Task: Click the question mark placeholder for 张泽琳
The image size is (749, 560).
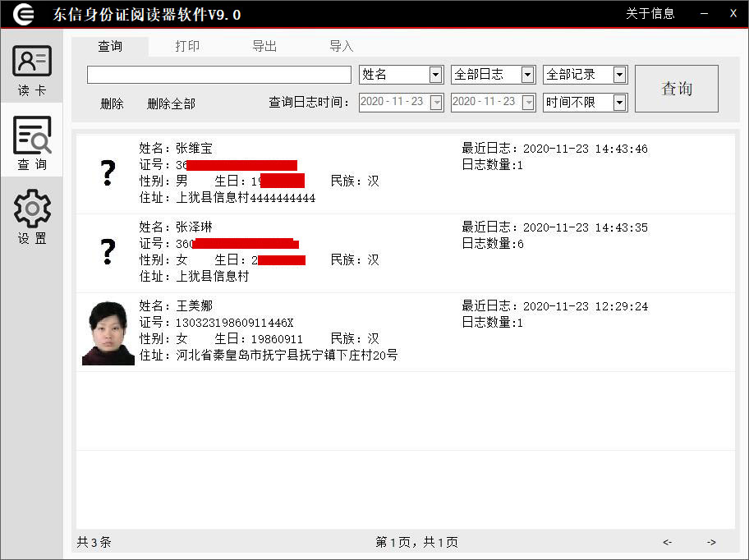Action: pos(108,252)
